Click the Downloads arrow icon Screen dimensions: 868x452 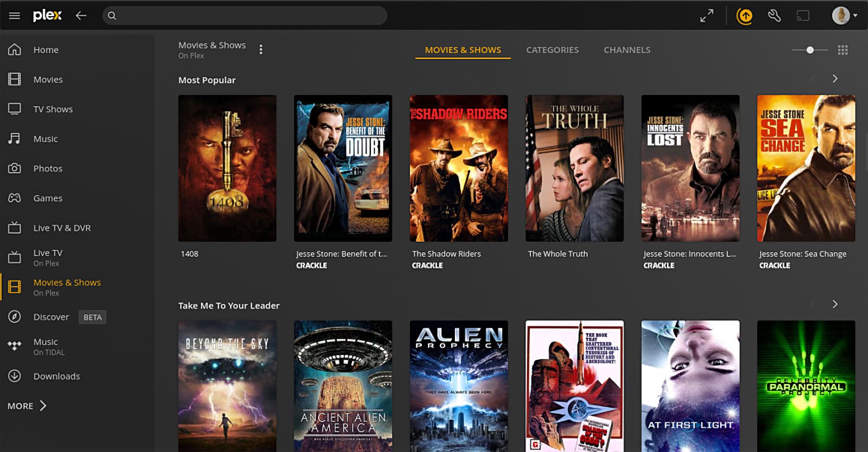pos(14,376)
